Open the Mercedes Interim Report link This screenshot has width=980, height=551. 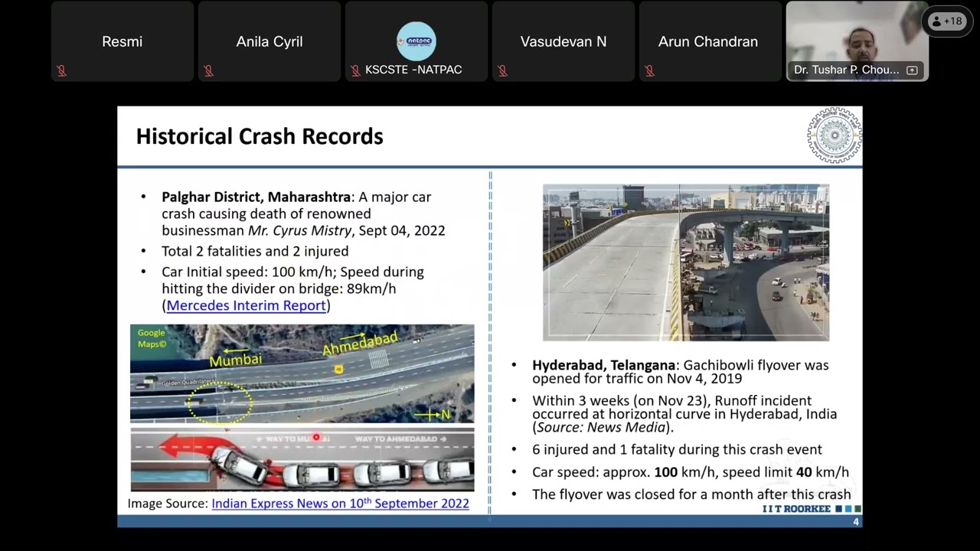point(247,305)
